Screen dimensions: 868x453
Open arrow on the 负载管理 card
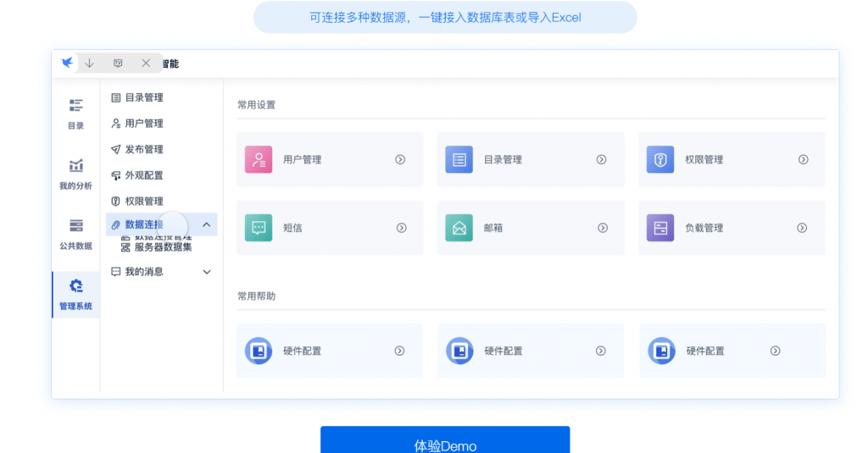pyautogui.click(x=802, y=228)
